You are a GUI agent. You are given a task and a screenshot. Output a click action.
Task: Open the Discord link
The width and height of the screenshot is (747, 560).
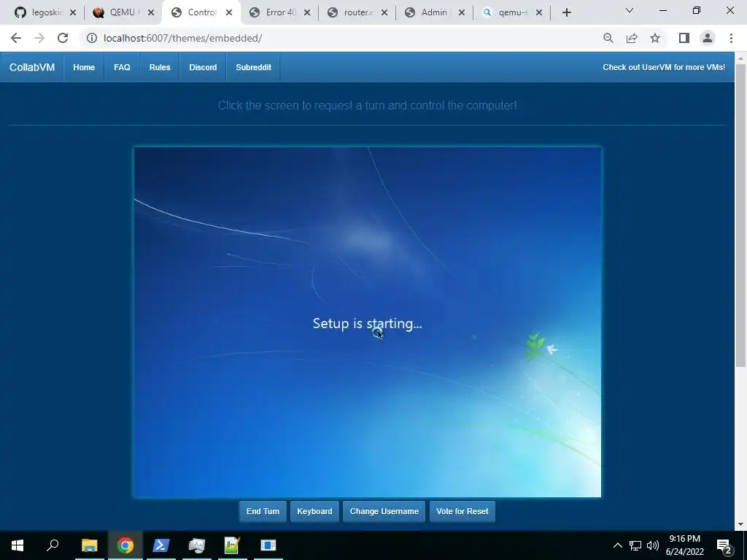pos(203,67)
